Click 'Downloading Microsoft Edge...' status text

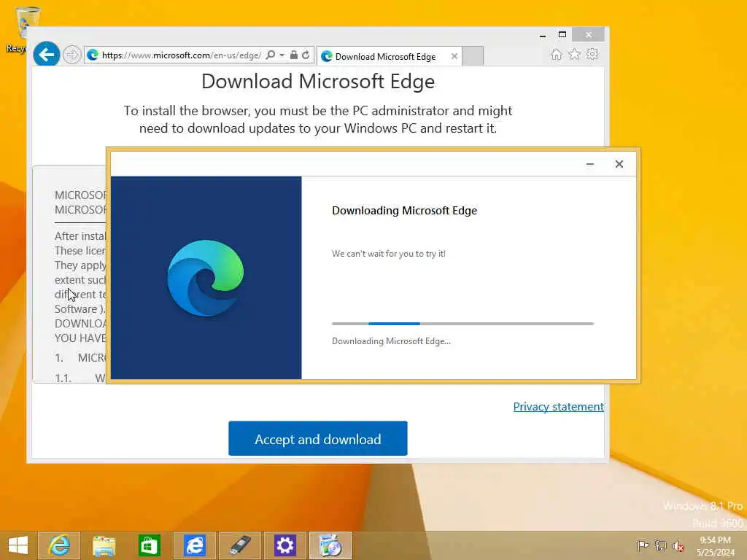pos(391,341)
